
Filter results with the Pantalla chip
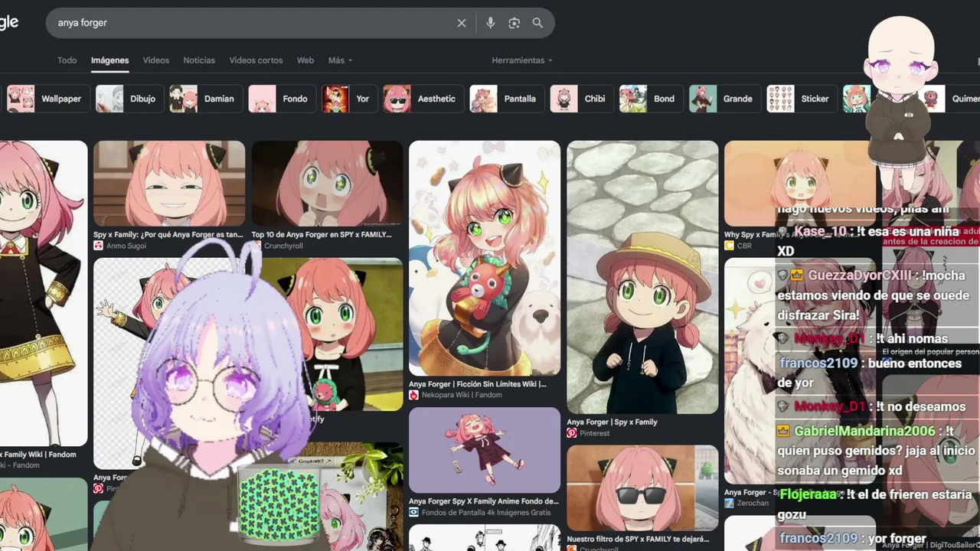click(507, 99)
